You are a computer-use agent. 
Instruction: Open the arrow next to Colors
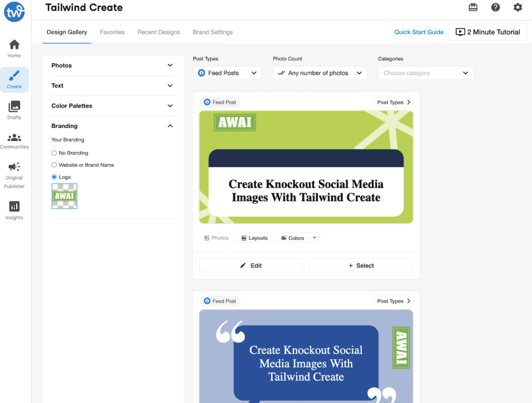point(314,237)
